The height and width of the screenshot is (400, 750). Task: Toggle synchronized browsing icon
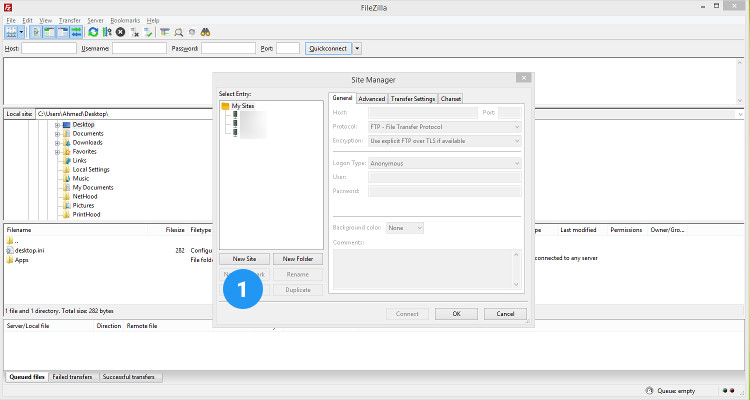[192, 32]
